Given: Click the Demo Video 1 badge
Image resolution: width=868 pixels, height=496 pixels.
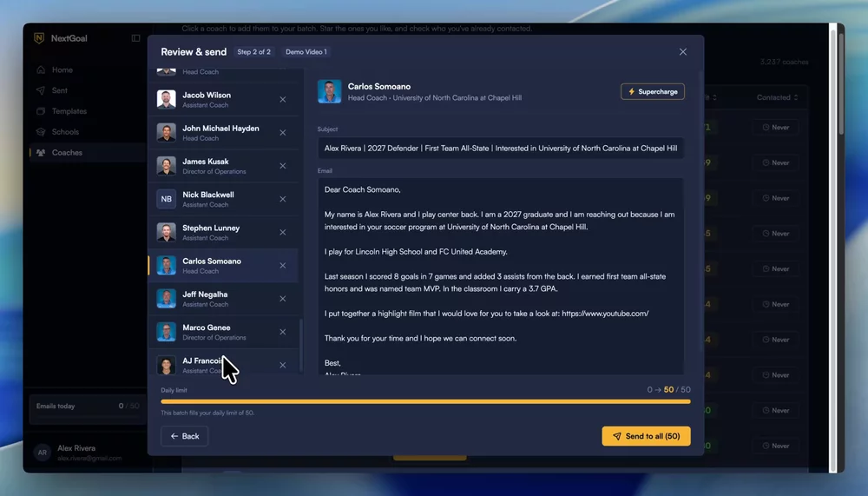Looking at the screenshot, I should [x=306, y=51].
